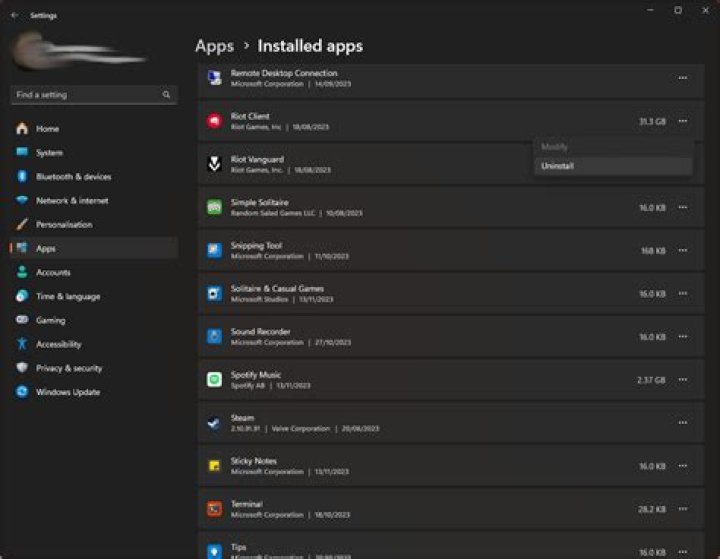This screenshot has height=559, width=720.
Task: Open more options for Tips
Action: (x=683, y=552)
